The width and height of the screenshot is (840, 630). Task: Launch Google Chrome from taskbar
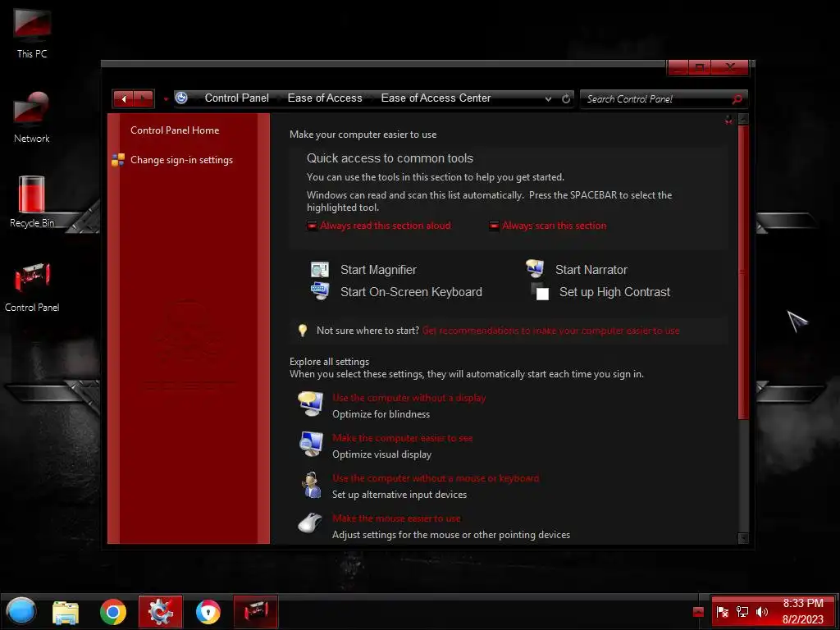pos(113,612)
